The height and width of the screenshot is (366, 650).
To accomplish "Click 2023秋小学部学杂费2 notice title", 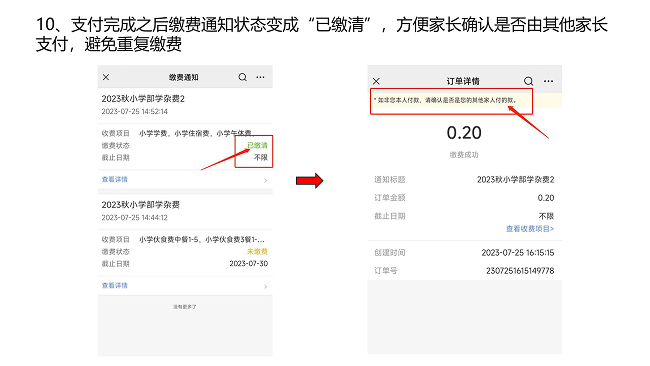I will (143, 99).
